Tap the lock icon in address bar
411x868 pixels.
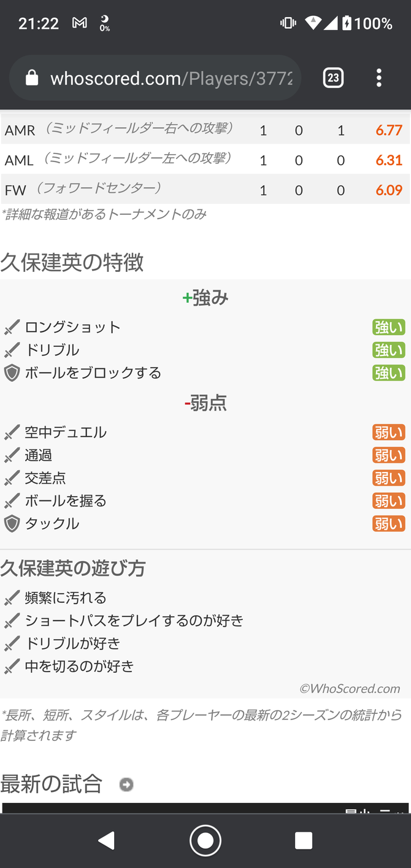coord(31,79)
